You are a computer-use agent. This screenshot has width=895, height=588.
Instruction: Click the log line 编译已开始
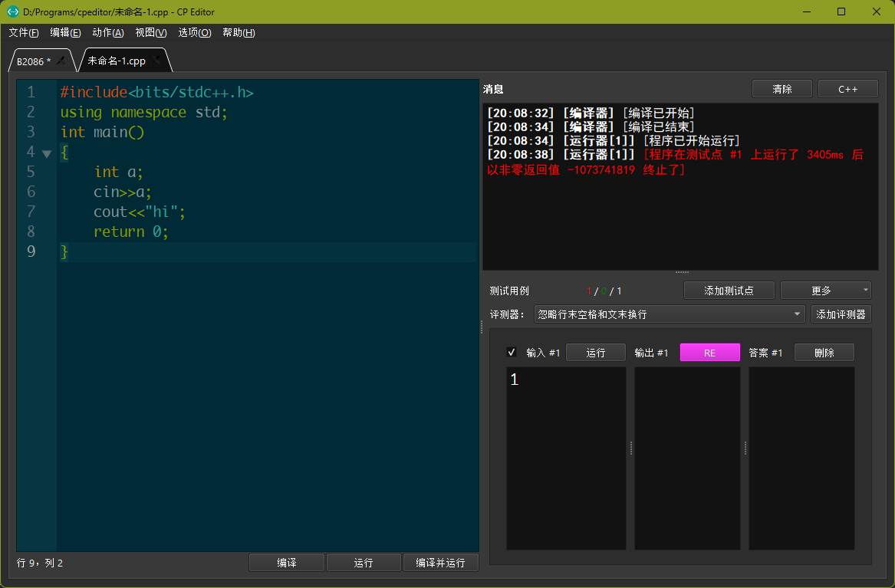tap(591, 113)
